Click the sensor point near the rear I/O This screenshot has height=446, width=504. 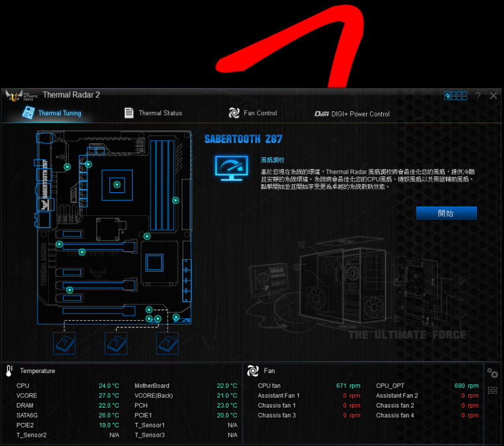67,166
